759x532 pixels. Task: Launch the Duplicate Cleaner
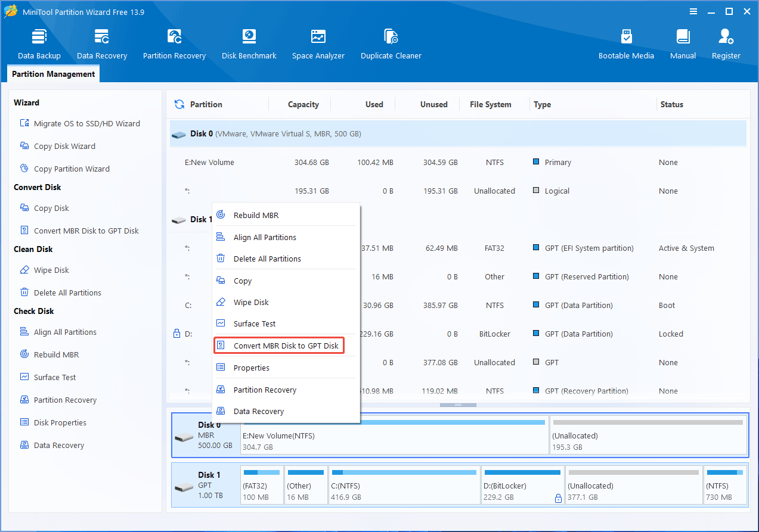point(391,44)
